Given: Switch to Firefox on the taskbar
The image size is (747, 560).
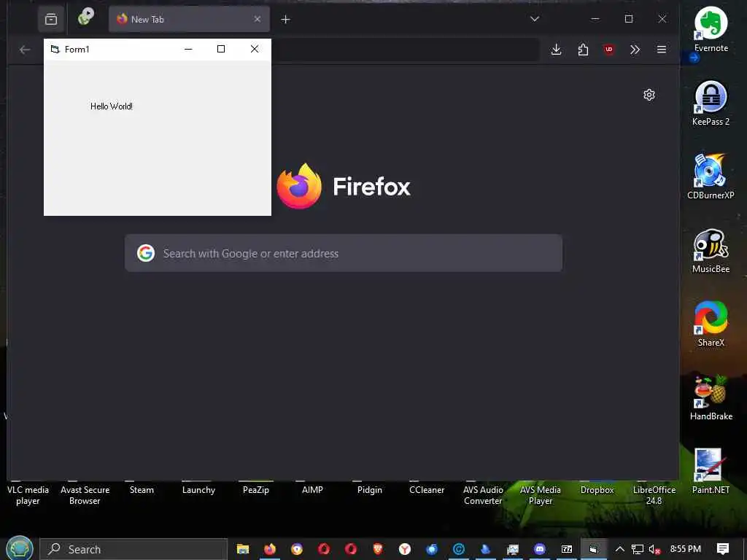Looking at the screenshot, I should (270, 549).
